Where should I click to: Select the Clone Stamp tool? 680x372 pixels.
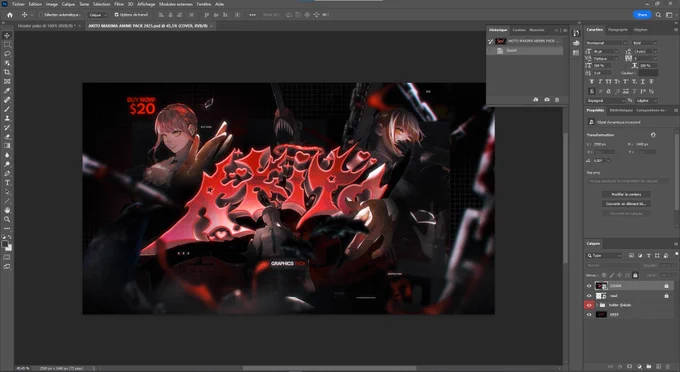coord(7,118)
